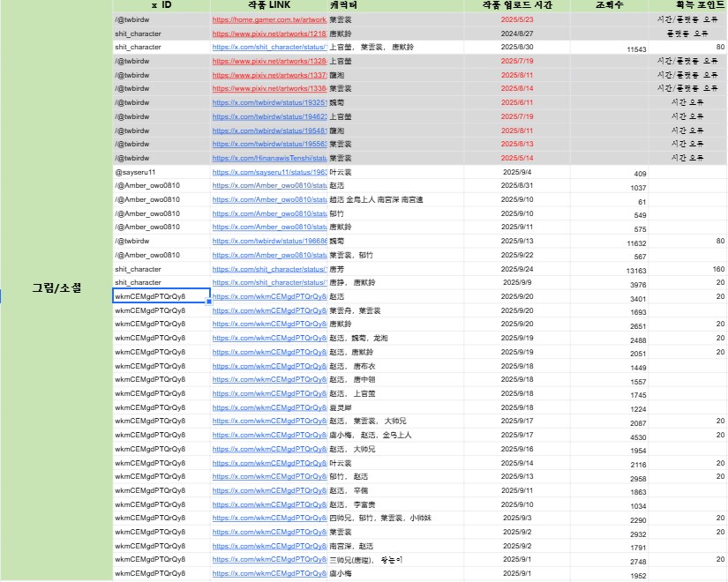This screenshot has width=728, height=582.
Task: Select the view count cell showing 13163
Action: click(x=605, y=271)
